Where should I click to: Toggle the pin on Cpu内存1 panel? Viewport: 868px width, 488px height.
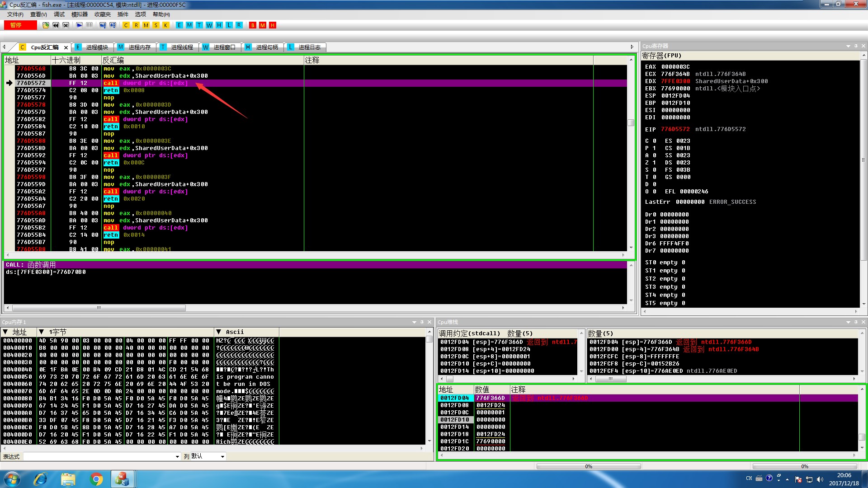coord(422,322)
